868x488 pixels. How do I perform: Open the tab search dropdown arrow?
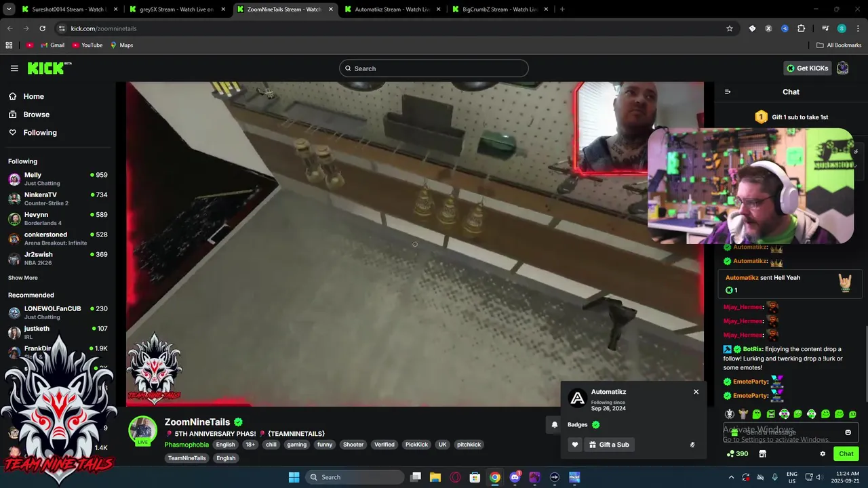9,9
